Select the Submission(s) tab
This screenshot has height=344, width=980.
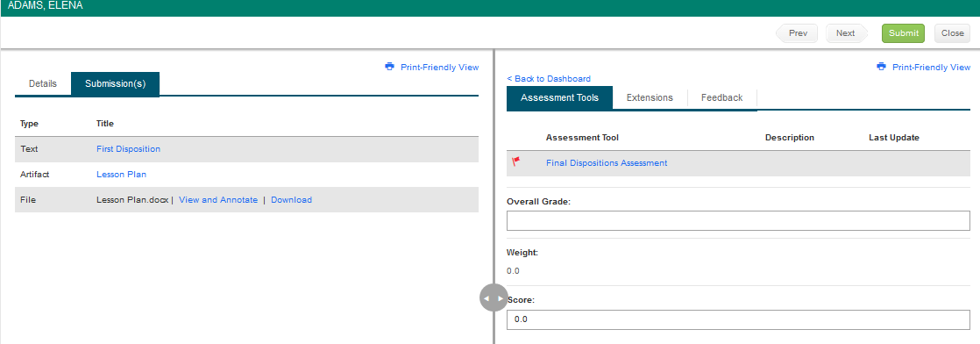(116, 84)
